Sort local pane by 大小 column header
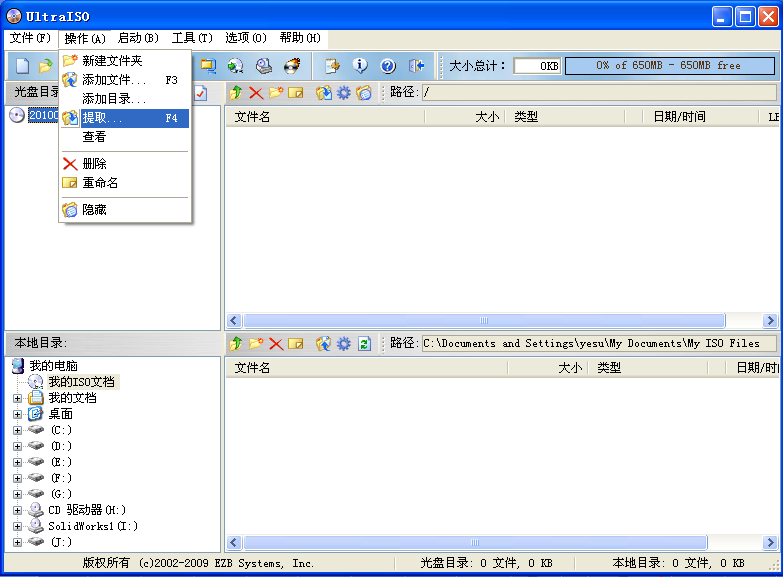Image resolution: width=783 pixels, height=577 pixels. click(x=548, y=368)
